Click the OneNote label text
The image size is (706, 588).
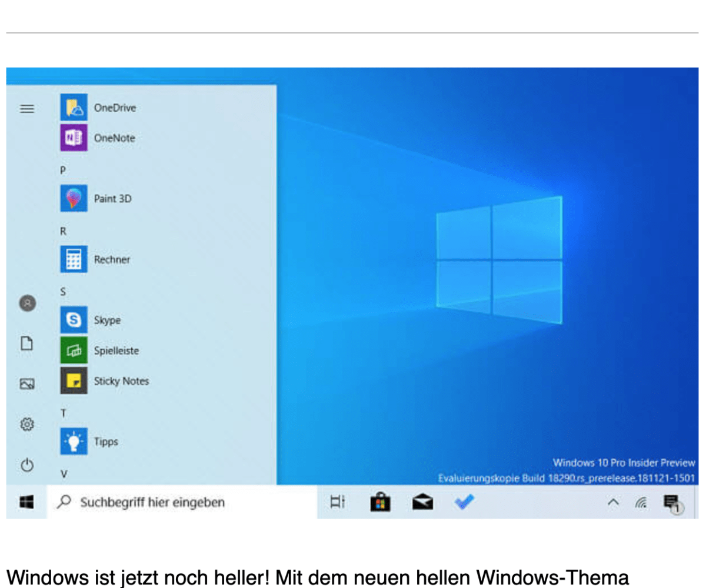point(114,138)
